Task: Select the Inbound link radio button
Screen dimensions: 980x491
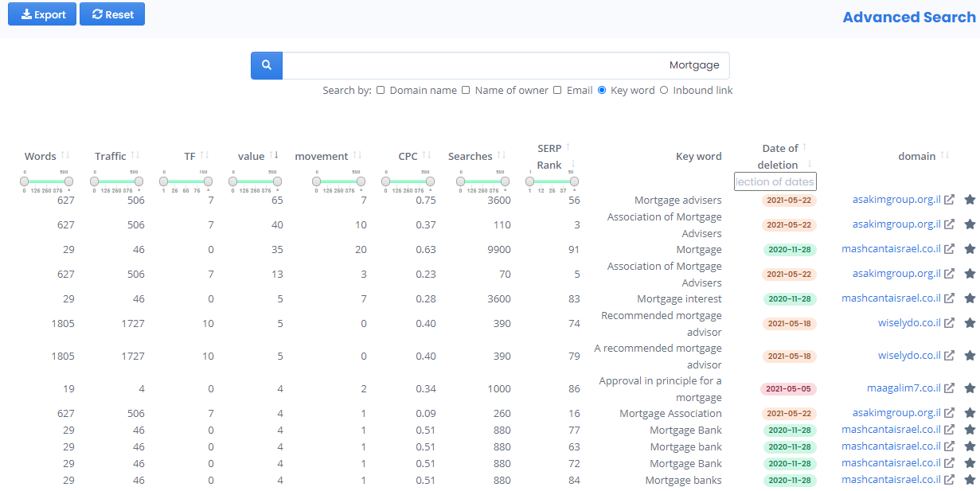Action: point(664,90)
